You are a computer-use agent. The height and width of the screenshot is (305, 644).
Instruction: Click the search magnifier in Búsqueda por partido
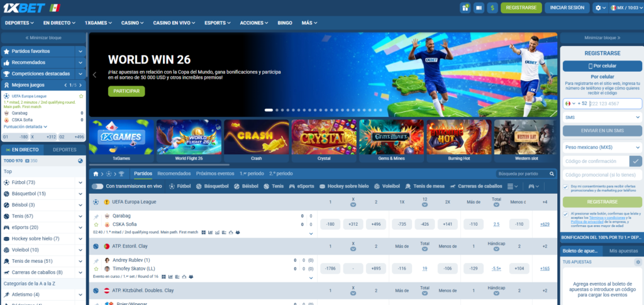tap(552, 174)
